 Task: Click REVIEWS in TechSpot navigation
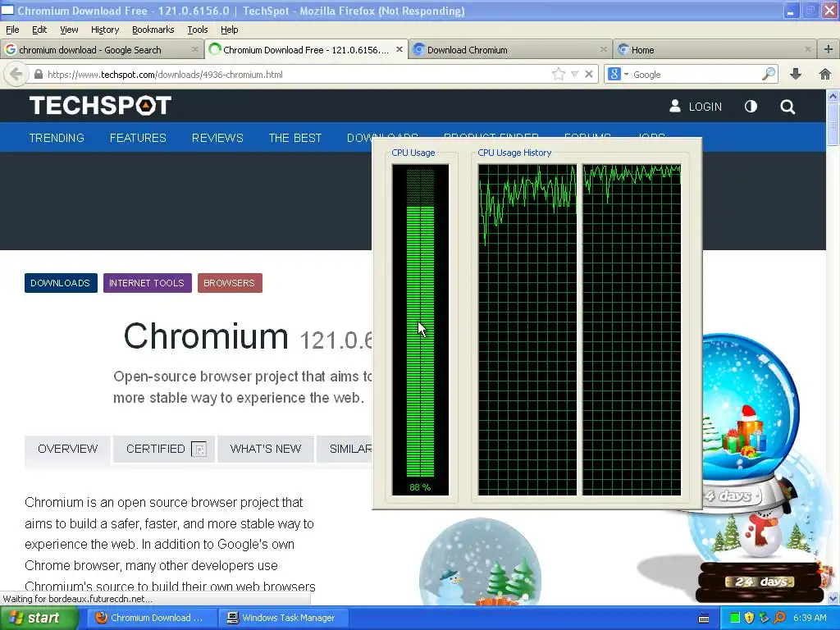point(217,138)
